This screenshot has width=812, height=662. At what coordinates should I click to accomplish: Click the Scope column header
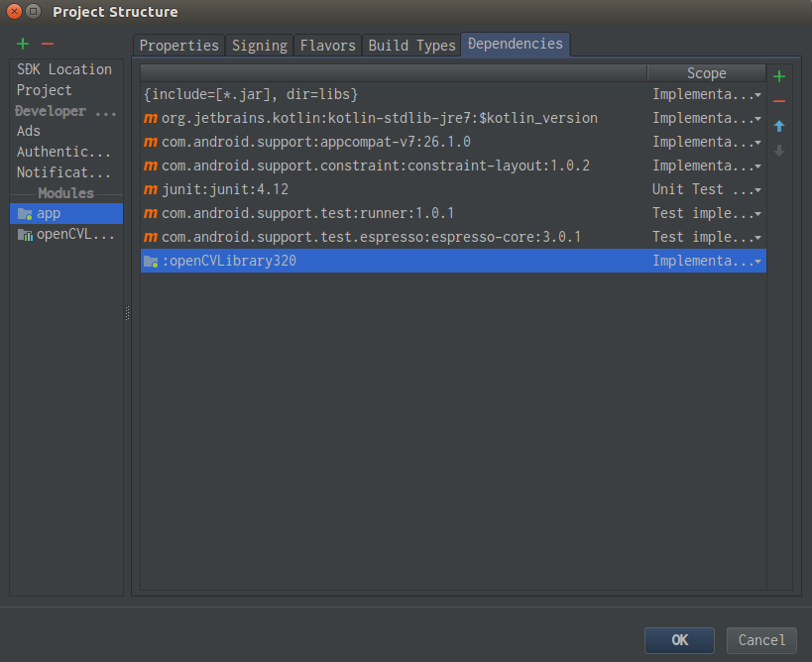coord(706,73)
